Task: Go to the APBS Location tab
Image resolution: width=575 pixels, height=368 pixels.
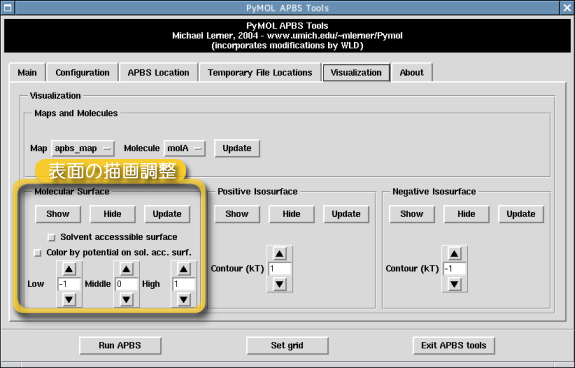Action: point(158,73)
